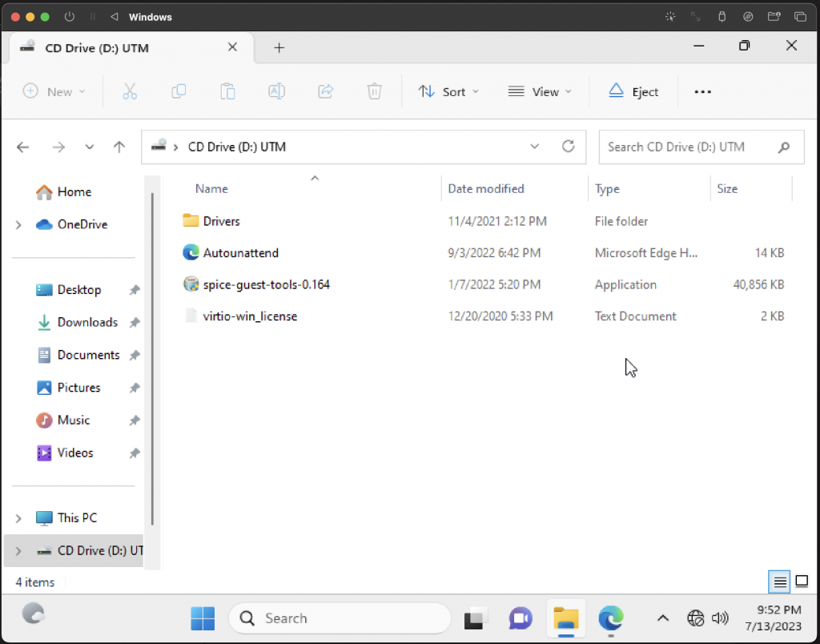
Task: Open the Sort dropdown menu
Action: pyautogui.click(x=448, y=91)
